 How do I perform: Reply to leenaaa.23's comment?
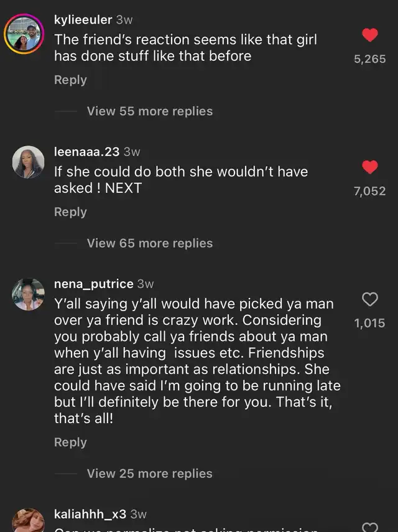click(x=70, y=212)
